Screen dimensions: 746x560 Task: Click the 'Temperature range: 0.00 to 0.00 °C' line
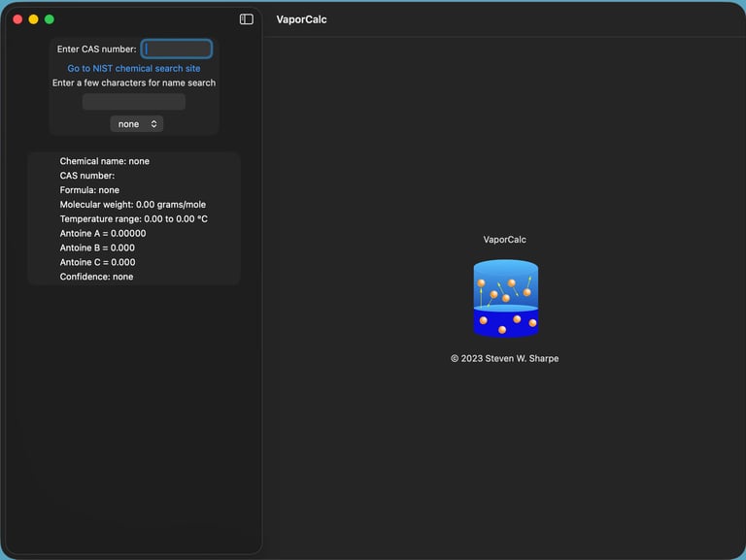(134, 219)
